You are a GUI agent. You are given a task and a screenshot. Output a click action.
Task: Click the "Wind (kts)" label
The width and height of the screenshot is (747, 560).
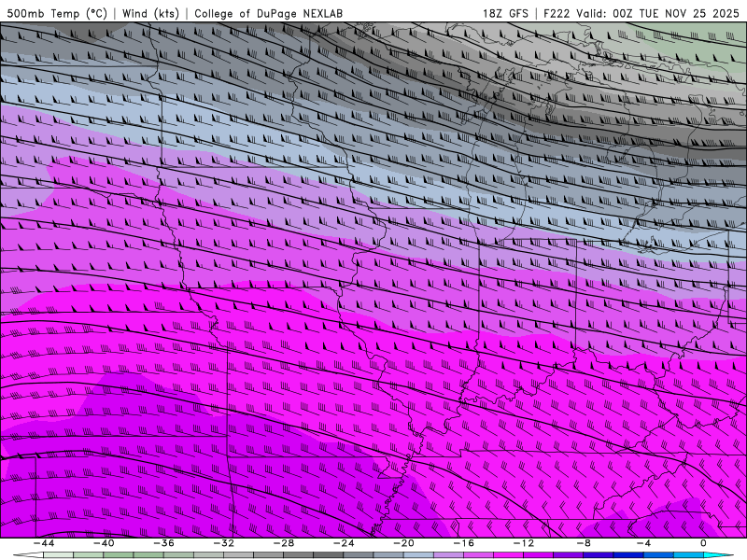coord(150,13)
